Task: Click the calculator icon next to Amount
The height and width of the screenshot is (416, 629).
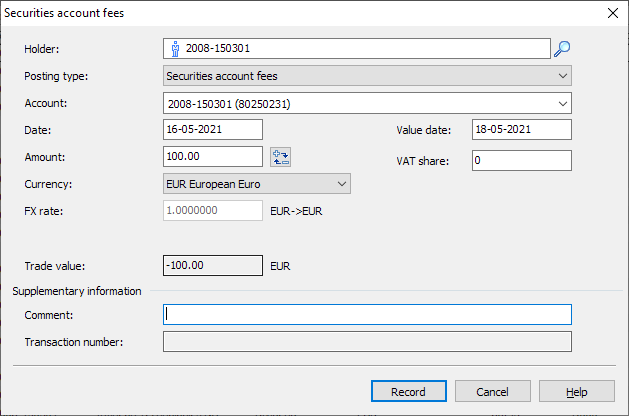Action: pos(280,156)
